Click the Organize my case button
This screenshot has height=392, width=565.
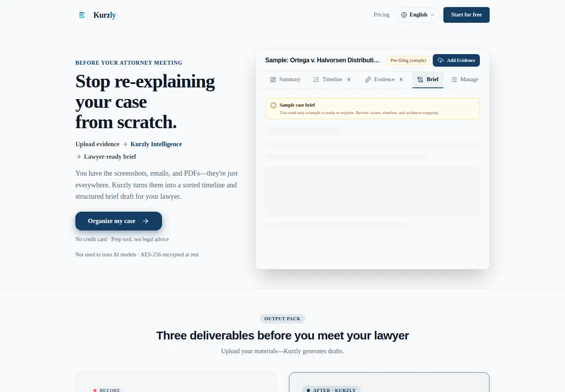pos(118,221)
